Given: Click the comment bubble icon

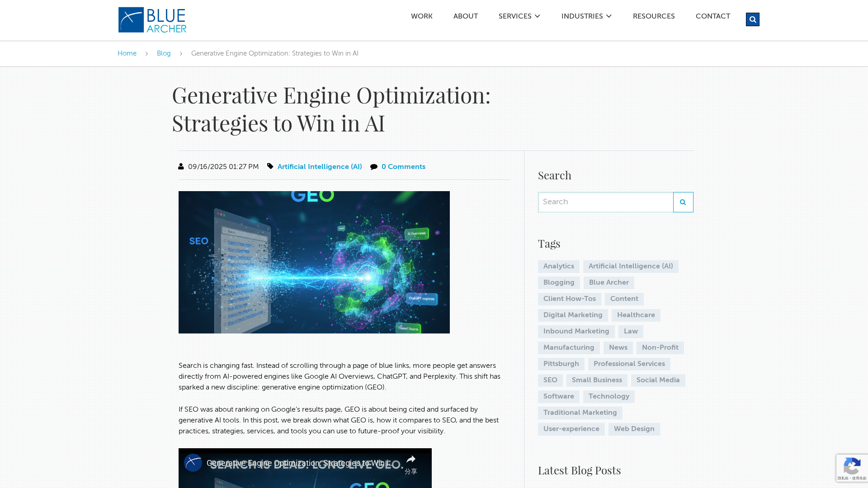Looking at the screenshot, I should click(x=374, y=167).
